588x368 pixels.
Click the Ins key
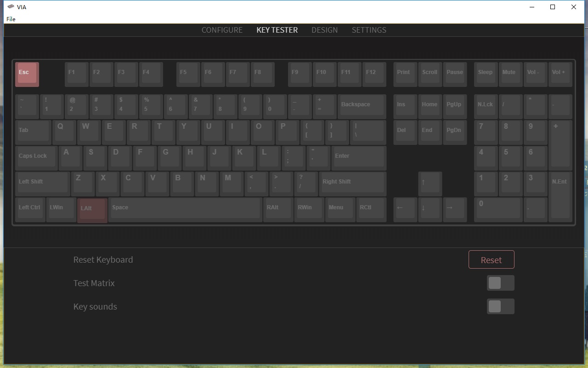click(405, 107)
